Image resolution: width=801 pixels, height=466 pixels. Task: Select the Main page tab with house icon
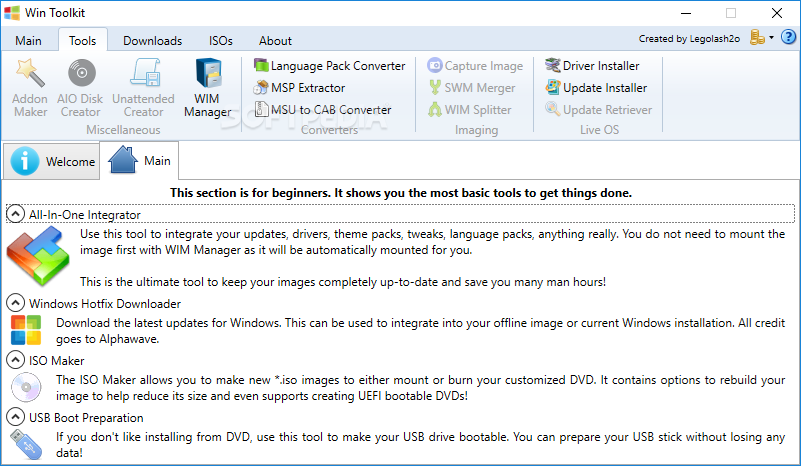[x=139, y=160]
